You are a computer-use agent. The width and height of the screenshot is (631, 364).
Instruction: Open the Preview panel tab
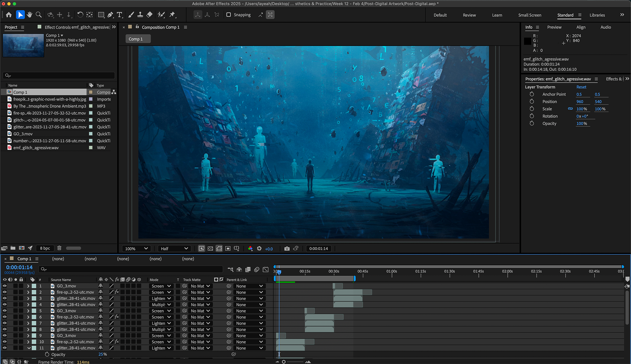554,27
